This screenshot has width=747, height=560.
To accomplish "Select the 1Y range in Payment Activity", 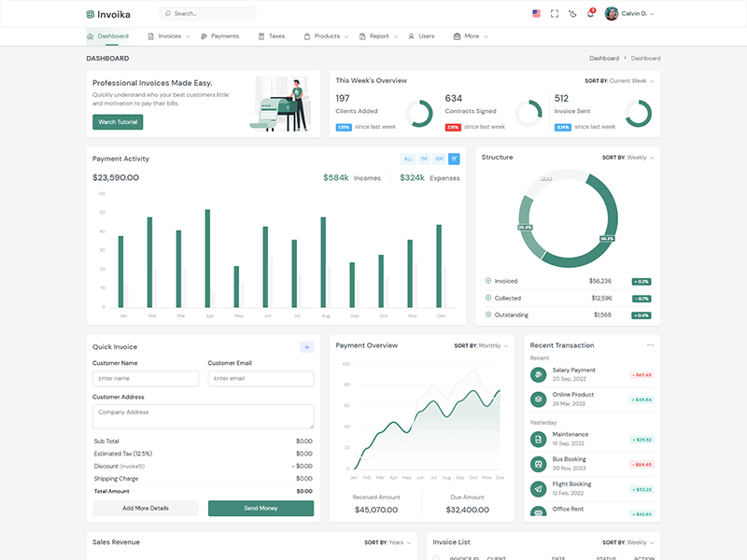I will [454, 159].
